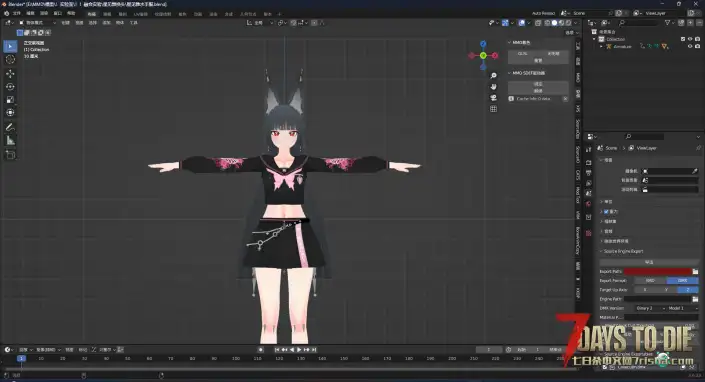
Task: Select the Annotate tool
Action: 10,128
